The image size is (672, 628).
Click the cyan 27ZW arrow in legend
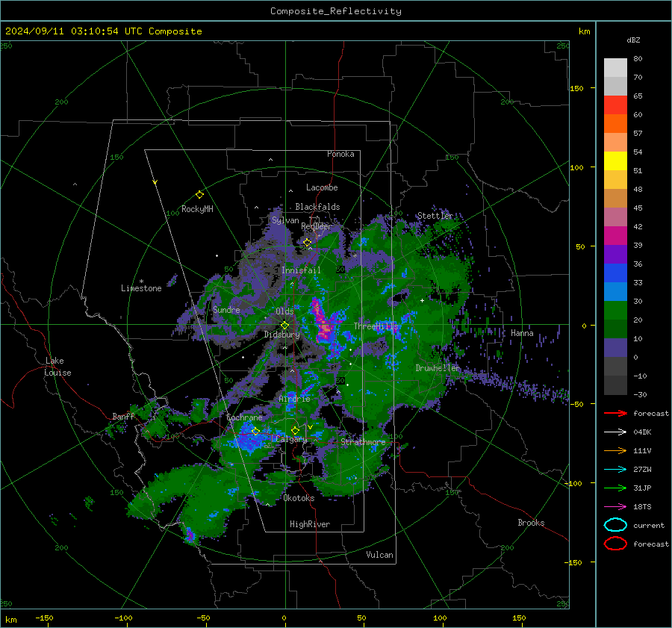[615, 470]
